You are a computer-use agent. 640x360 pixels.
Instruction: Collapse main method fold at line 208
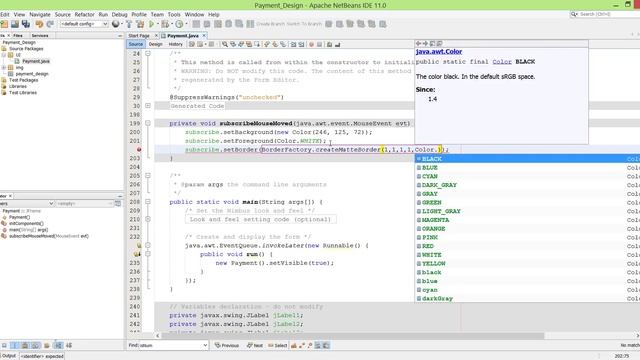pyautogui.click(x=148, y=202)
